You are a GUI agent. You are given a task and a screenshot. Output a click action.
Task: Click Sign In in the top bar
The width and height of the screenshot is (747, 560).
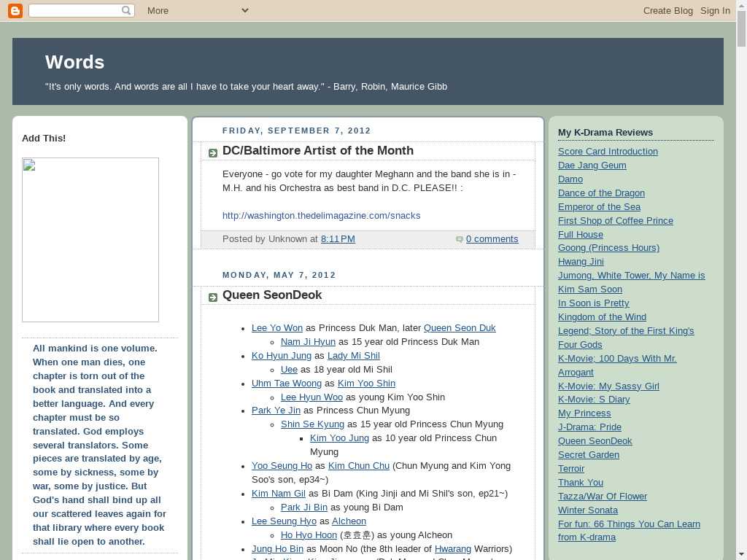714,10
